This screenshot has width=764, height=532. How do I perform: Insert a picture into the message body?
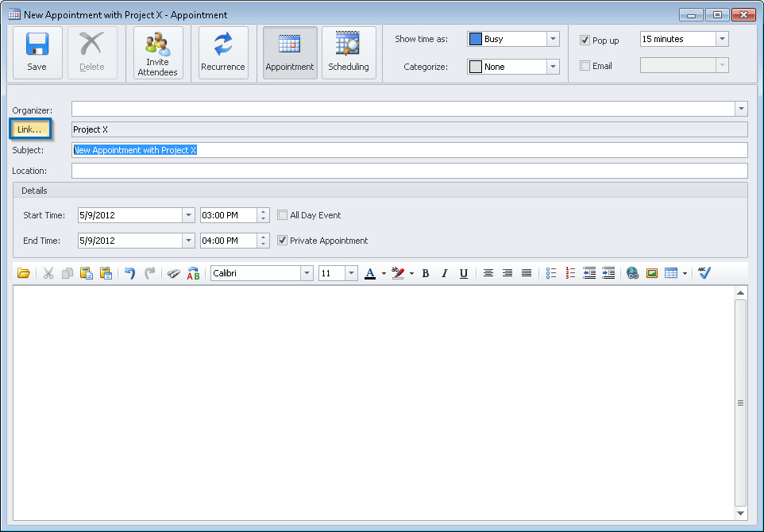click(652, 273)
